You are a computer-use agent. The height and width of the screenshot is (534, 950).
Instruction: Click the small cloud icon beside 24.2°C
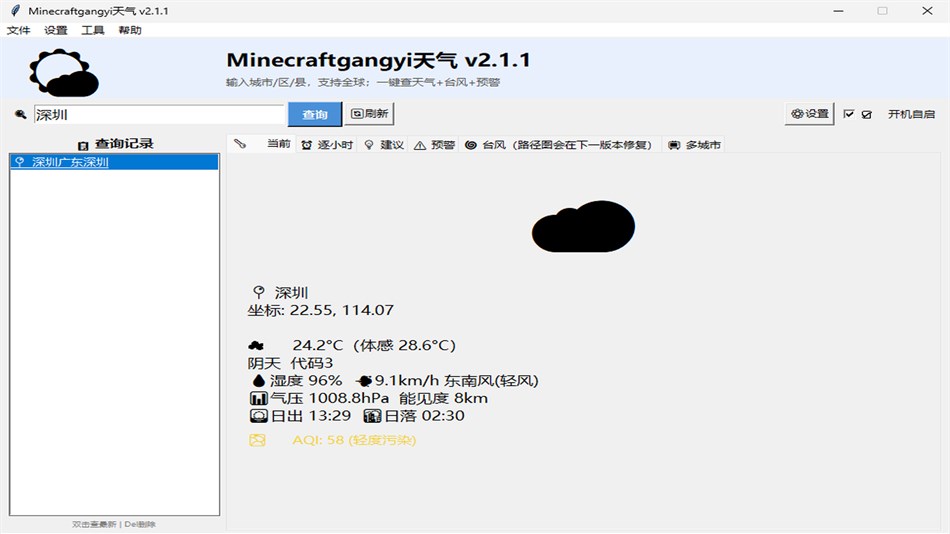(256, 345)
